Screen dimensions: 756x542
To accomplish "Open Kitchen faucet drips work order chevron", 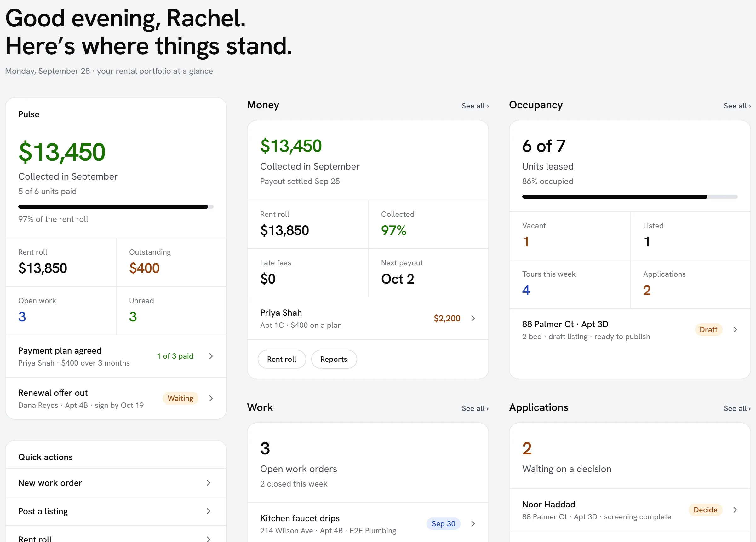I will (x=473, y=523).
